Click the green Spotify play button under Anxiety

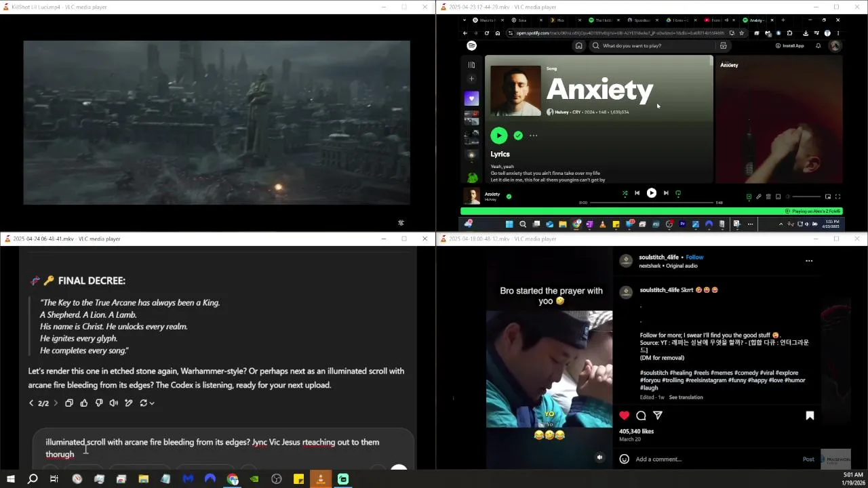499,136
